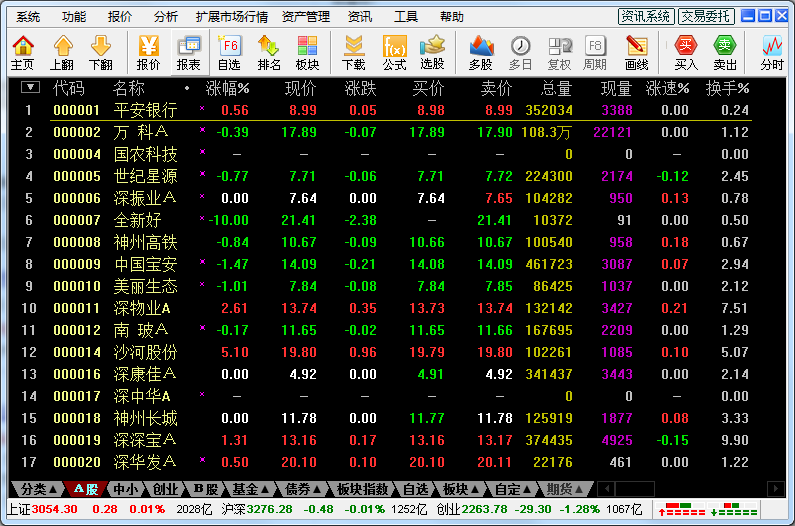Viewport: 795px width, 526px height.
Task: Click the horizontal scrollbar left arrow
Action: [606, 489]
